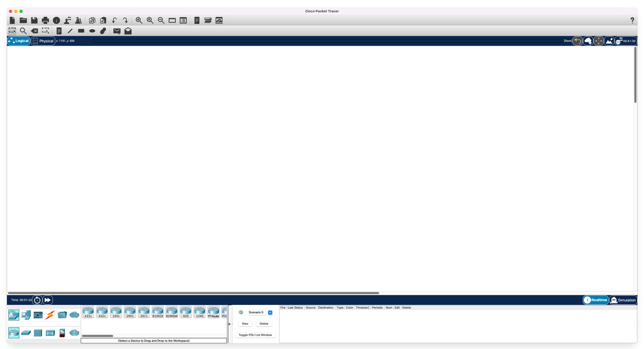This screenshot has height=349, width=644.
Task: Create a new file with the blank-page icon
Action: pos(12,20)
